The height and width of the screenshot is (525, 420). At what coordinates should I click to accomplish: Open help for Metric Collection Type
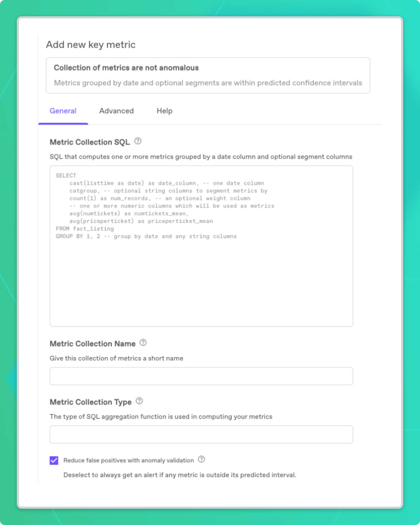click(139, 401)
